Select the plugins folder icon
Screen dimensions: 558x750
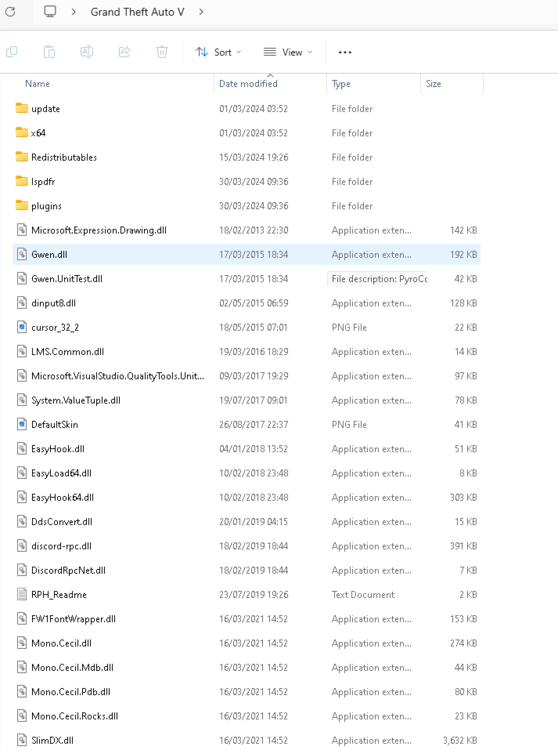(22, 206)
